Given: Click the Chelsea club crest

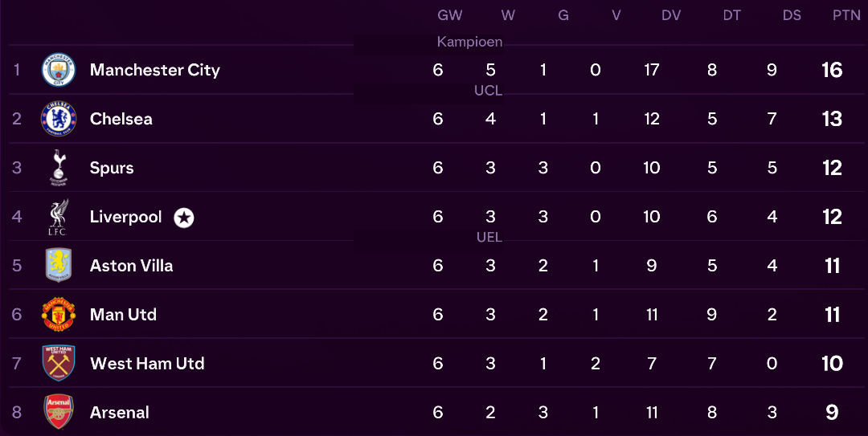Looking at the screenshot, I should pos(59,118).
